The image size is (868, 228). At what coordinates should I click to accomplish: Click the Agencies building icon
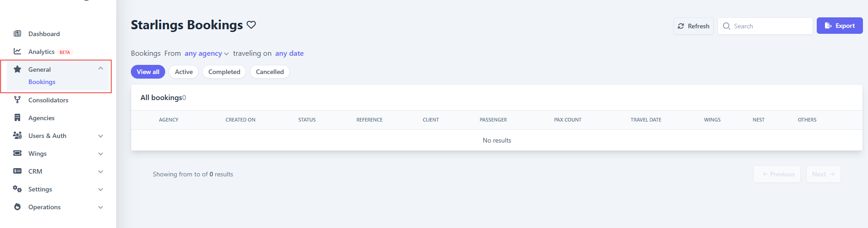click(x=17, y=118)
